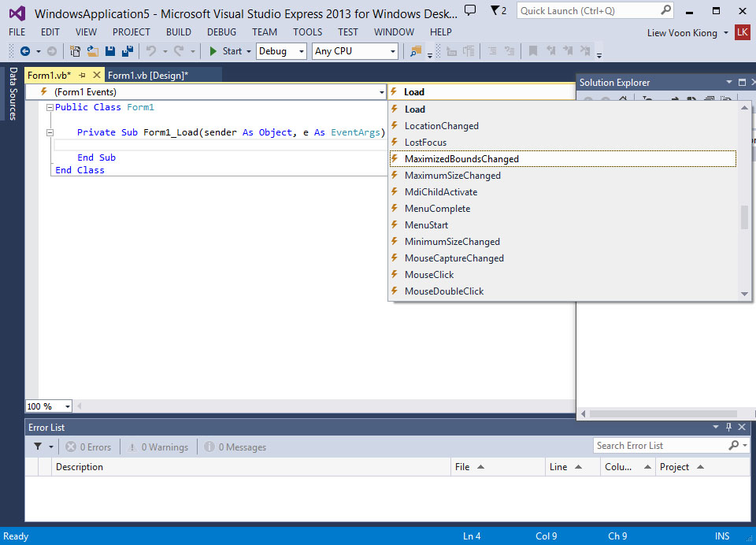Click the toggle bookmark icon
The image size is (756, 545).
533,50
